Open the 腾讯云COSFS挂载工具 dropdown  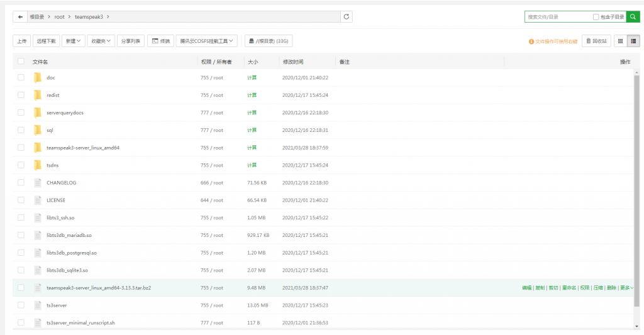pyautogui.click(x=206, y=41)
